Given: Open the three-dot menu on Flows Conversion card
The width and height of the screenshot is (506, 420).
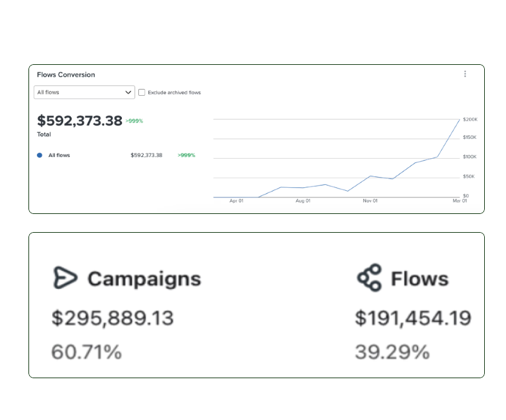Looking at the screenshot, I should click(465, 74).
